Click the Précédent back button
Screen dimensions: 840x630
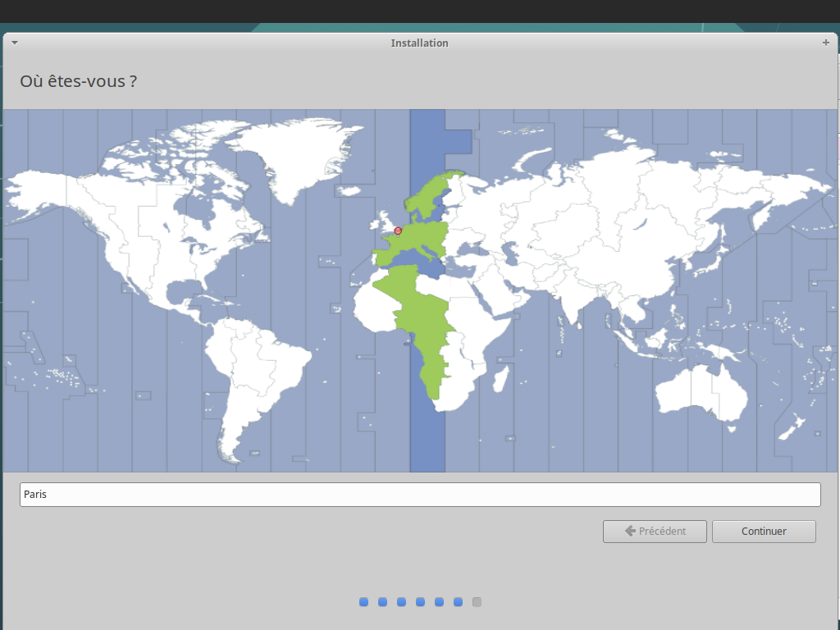(x=655, y=532)
